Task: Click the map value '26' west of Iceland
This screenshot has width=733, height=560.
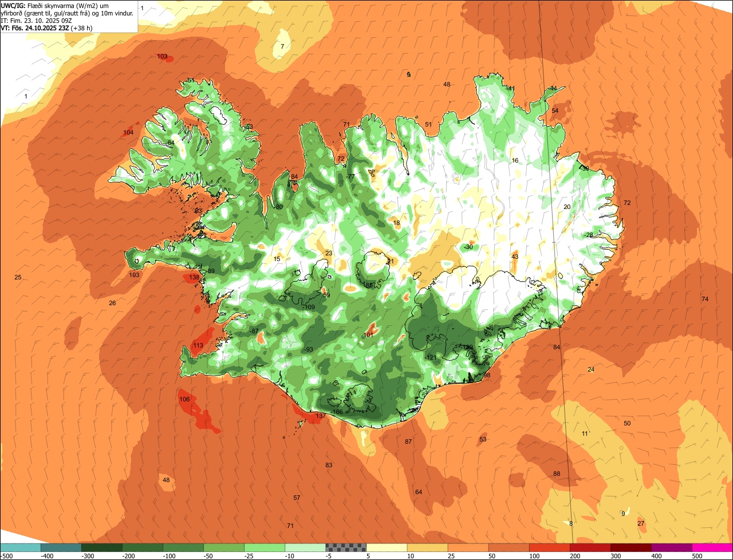Action: pos(112,303)
